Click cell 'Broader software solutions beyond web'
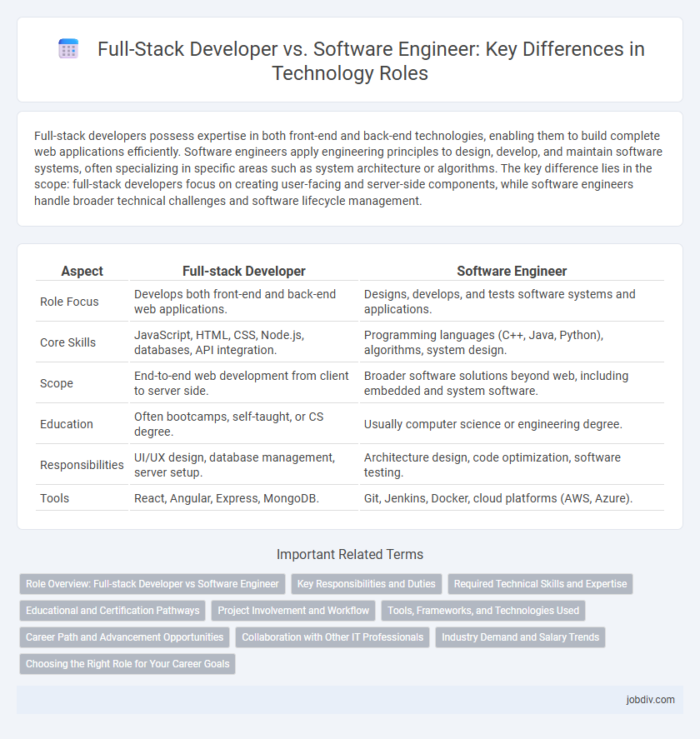 [512, 383]
